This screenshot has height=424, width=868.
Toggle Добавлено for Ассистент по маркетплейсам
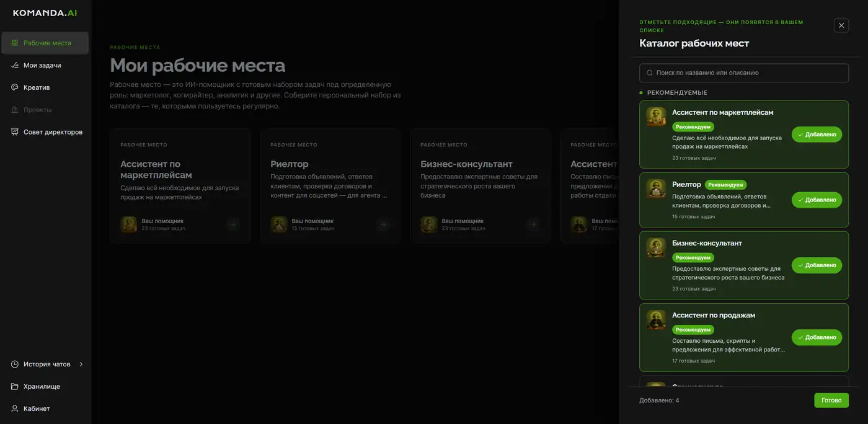[x=817, y=135]
